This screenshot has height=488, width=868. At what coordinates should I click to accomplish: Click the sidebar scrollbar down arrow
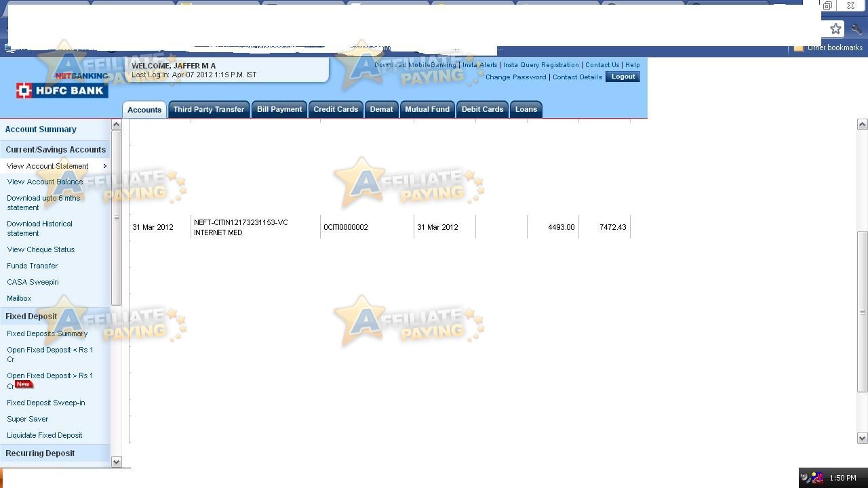[116, 462]
